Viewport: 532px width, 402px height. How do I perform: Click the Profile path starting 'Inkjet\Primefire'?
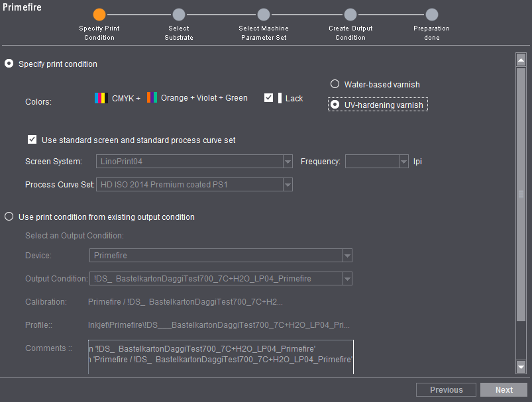pyautogui.click(x=219, y=325)
